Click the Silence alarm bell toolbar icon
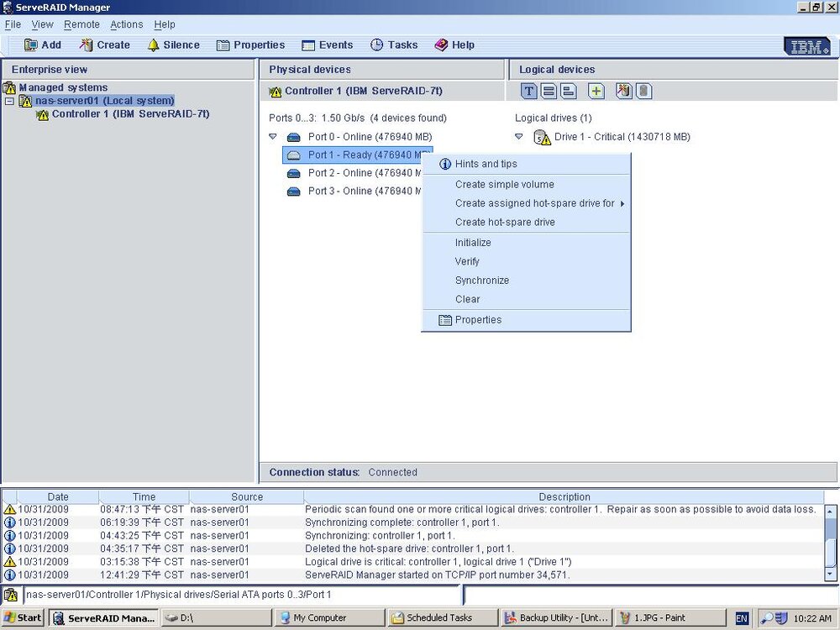The height and width of the screenshot is (630, 840). tap(153, 45)
